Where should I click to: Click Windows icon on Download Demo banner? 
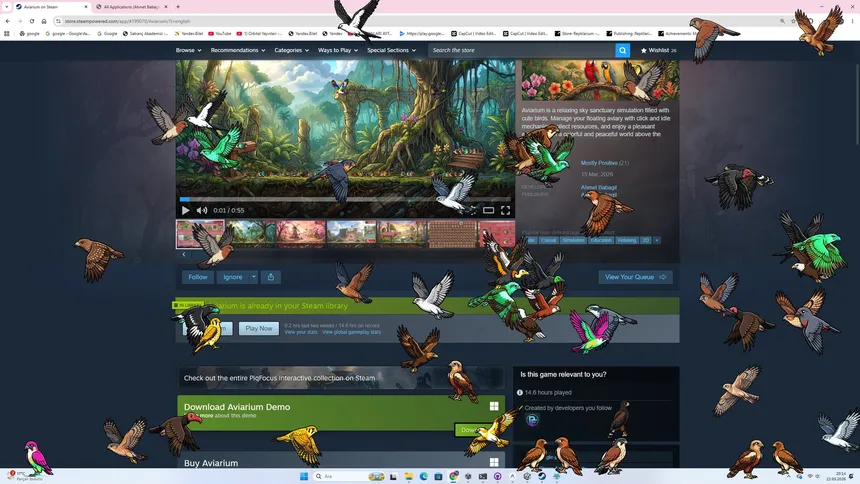point(494,406)
